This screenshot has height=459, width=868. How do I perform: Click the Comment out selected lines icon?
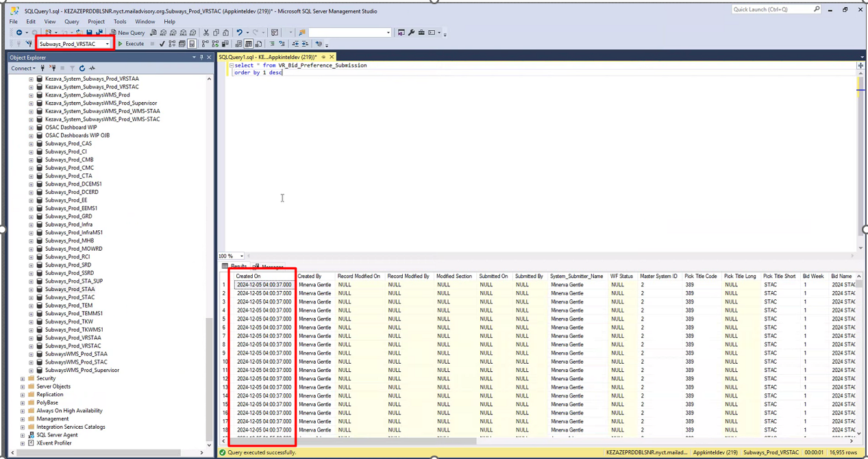272,44
